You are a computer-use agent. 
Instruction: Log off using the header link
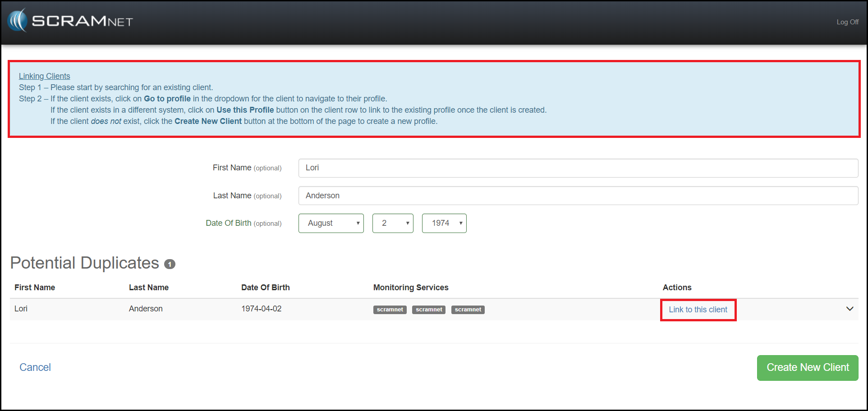pyautogui.click(x=847, y=22)
